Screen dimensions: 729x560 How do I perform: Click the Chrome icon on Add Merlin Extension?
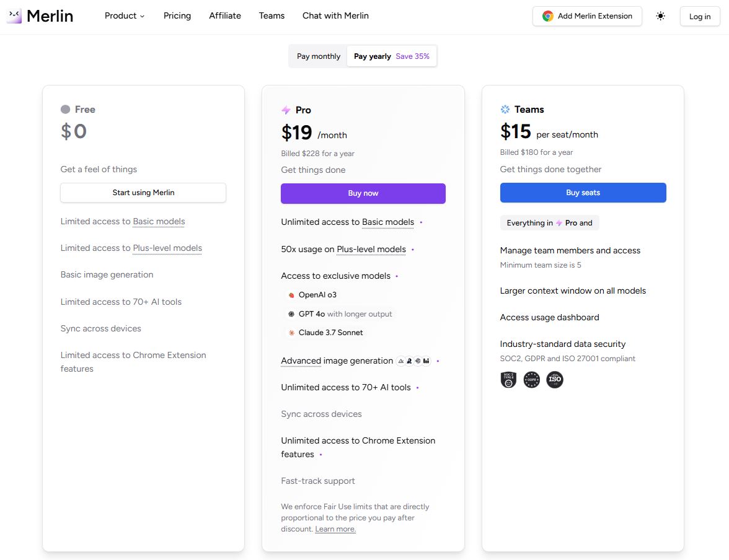point(548,16)
